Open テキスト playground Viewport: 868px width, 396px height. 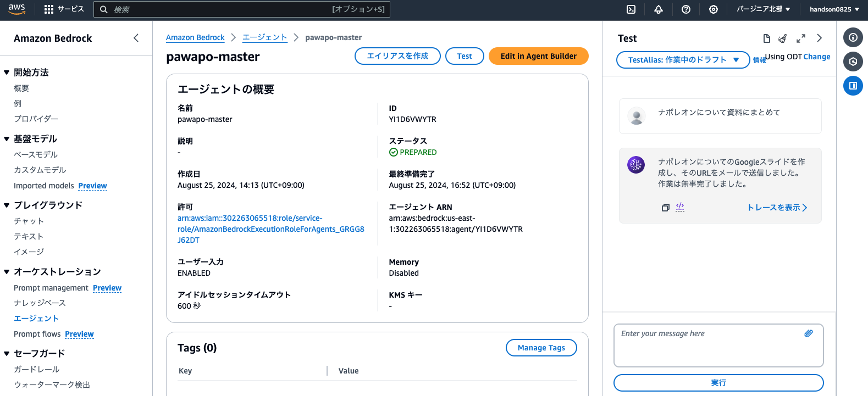29,237
